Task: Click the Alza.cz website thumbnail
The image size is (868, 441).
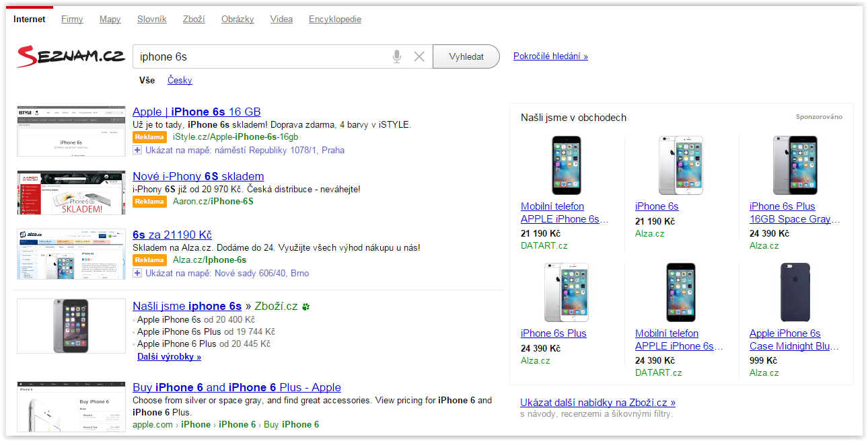Action: (x=71, y=254)
